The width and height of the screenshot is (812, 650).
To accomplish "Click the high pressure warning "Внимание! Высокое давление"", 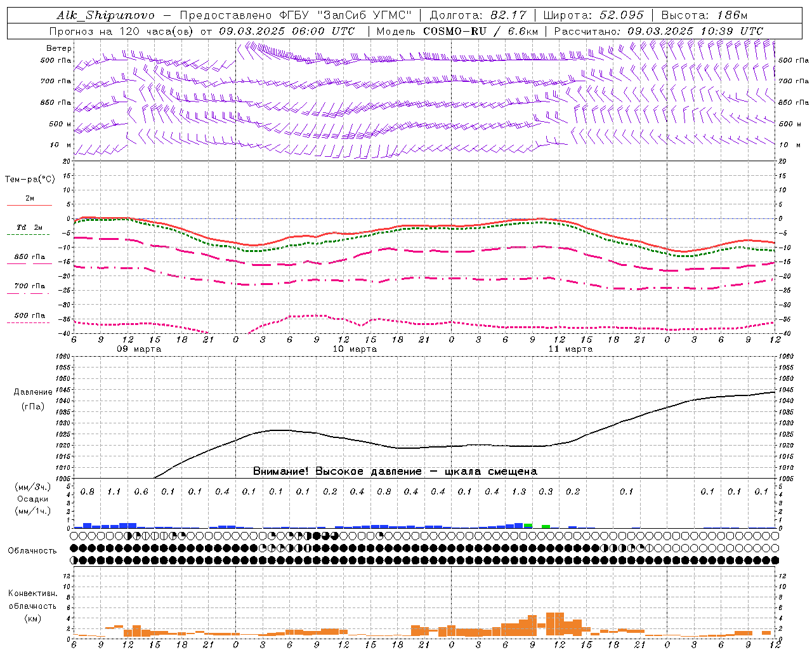I will coord(337,471).
